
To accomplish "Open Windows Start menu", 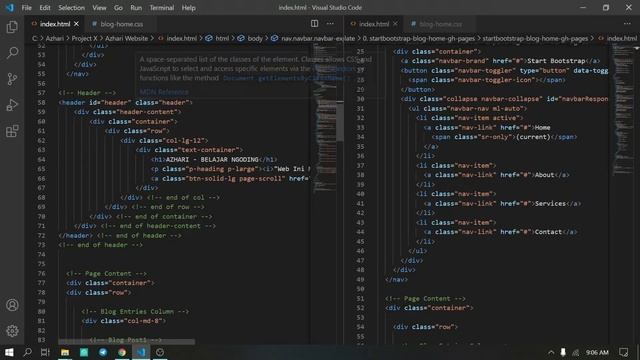I will 9,352.
